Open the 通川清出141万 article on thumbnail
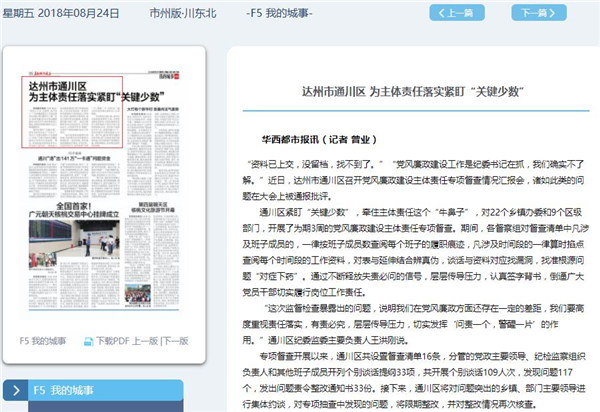Image resolution: width=600 pixels, height=412 pixels. tap(74, 158)
